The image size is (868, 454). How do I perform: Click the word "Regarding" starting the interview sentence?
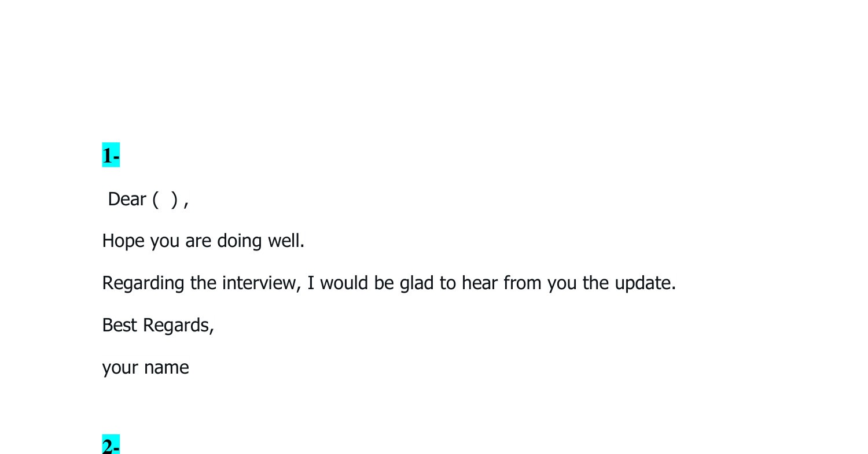[143, 283]
